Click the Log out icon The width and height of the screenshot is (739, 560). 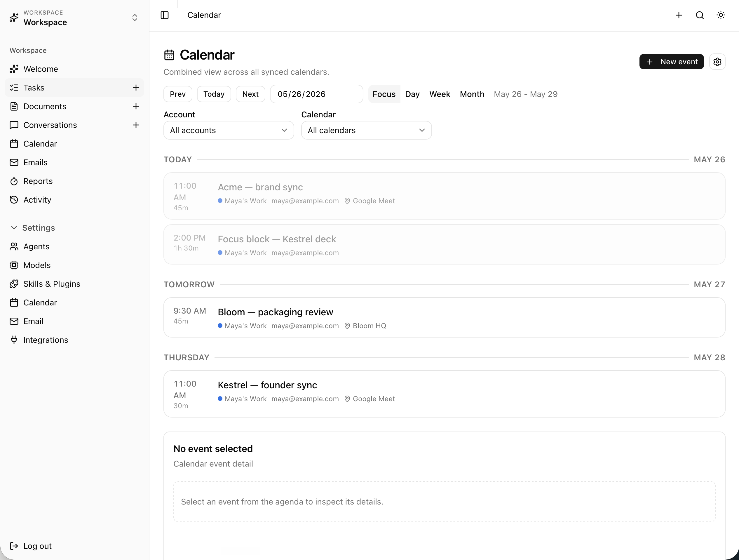(x=14, y=546)
